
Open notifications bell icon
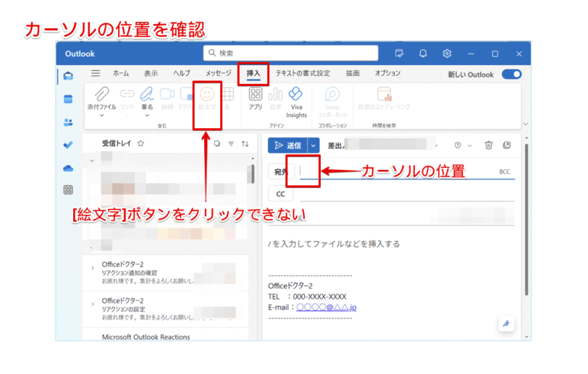tap(423, 54)
